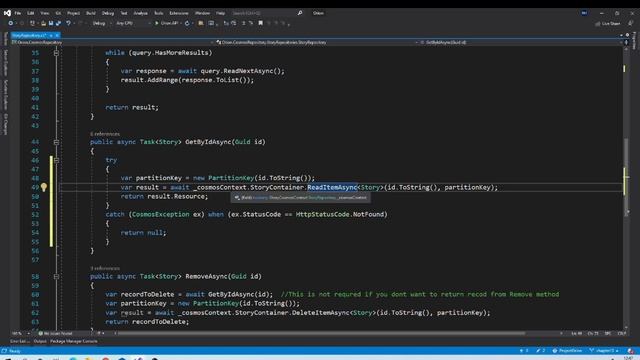Click the bookmark toolbar icon
Viewport: 640px width, 360px height.
260,23
